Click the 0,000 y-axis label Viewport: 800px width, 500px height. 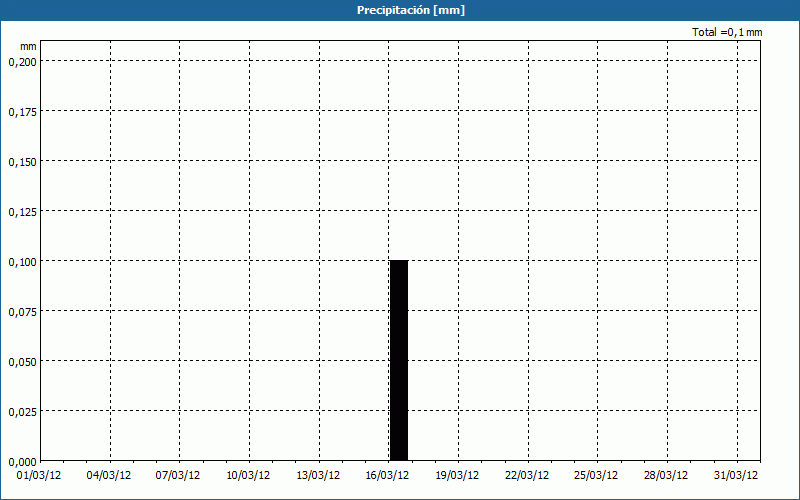pos(22,462)
